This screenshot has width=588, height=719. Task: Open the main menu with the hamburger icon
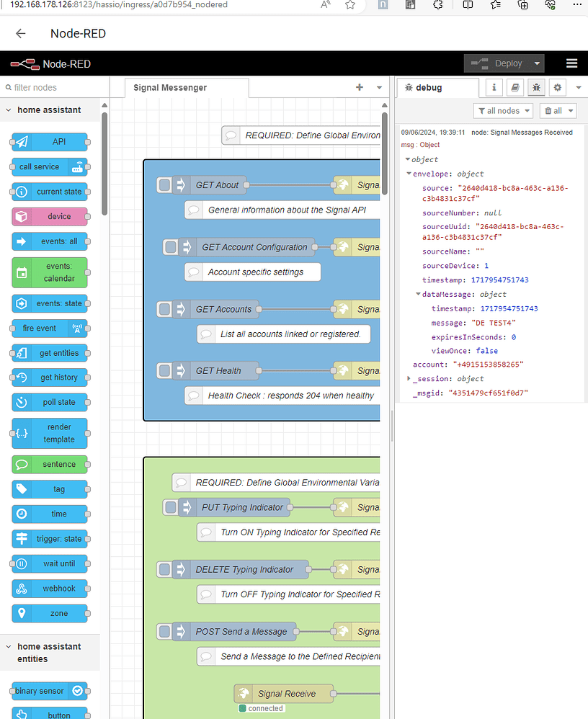571,63
